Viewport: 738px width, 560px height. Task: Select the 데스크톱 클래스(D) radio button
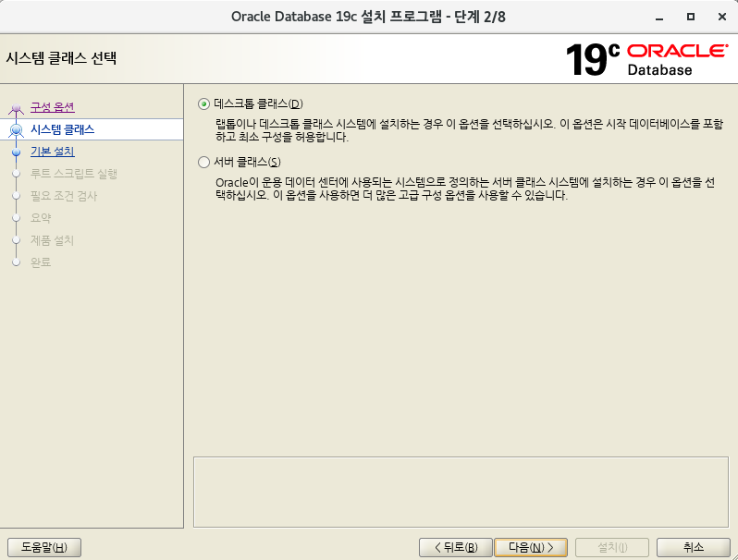203,103
